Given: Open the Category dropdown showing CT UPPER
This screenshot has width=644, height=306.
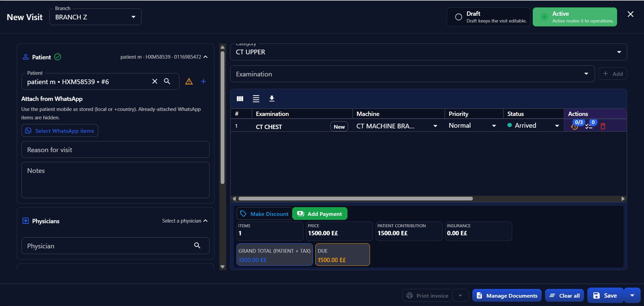Looking at the screenshot, I should point(428,52).
